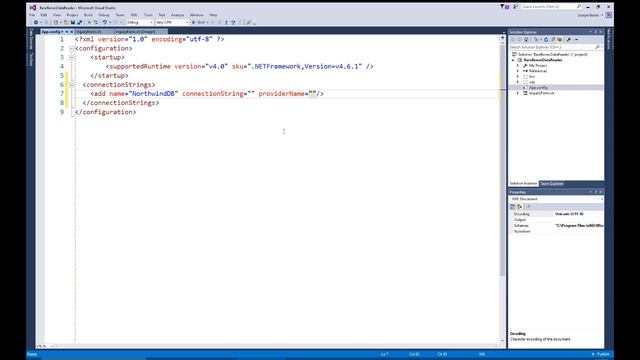Expand the bin folder node
The width and height of the screenshot is (640, 360).
pyautogui.click(x=518, y=76)
